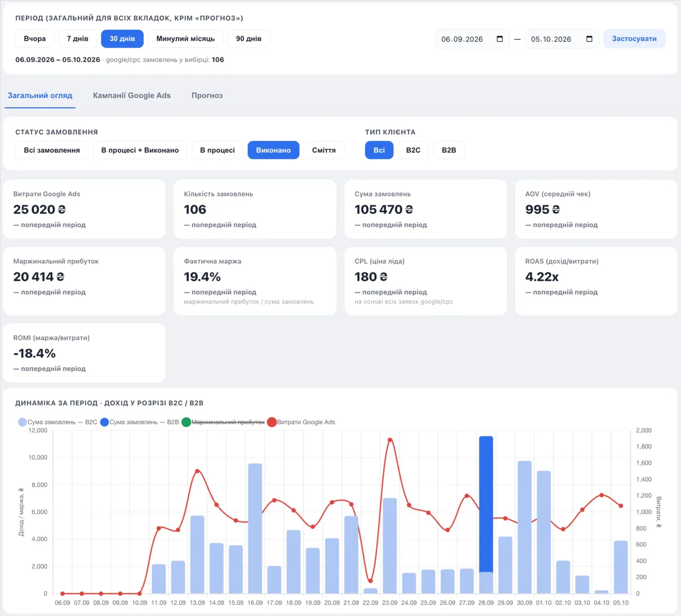
Task: Click the Фактична маржа 19.4% value
Action: [202, 277]
